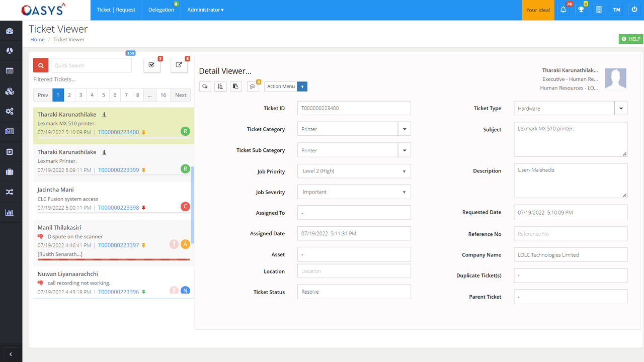Screen dimensions: 644x362
Task: Click the Next pagination button
Action: click(181, 95)
